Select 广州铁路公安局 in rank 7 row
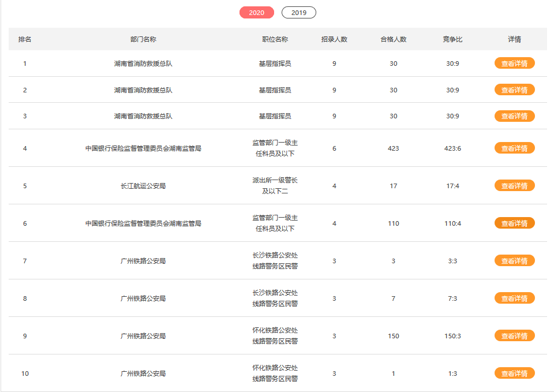Image resolution: width=554 pixels, height=392 pixels. 143,261
